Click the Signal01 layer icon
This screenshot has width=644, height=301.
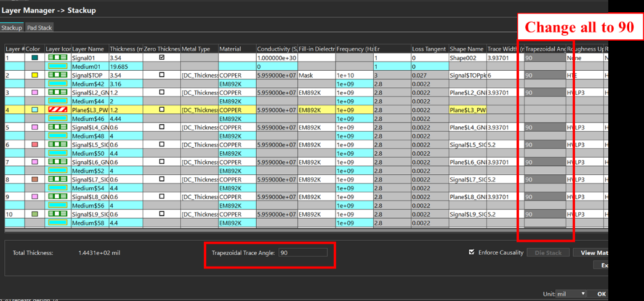coord(58,58)
